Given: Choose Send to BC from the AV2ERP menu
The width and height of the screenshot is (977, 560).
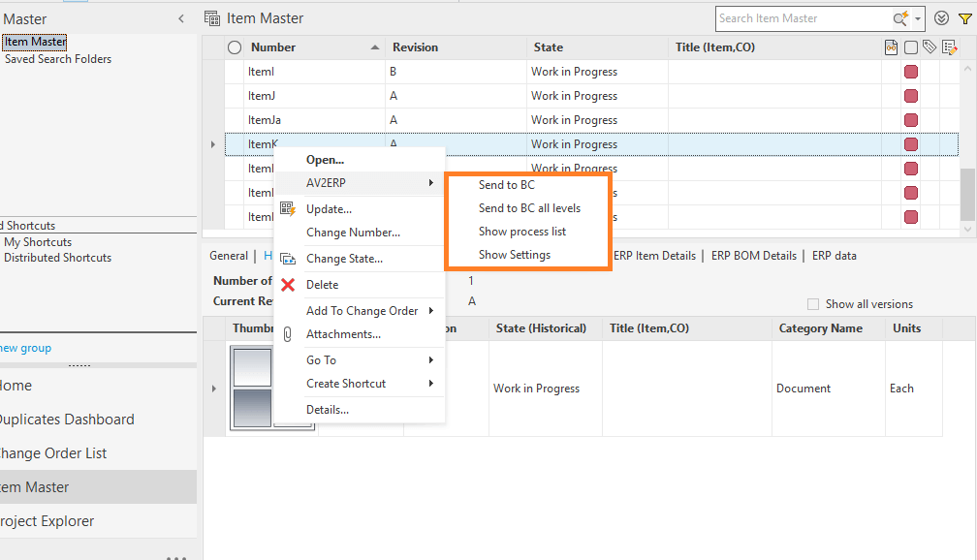Looking at the screenshot, I should point(505,183).
